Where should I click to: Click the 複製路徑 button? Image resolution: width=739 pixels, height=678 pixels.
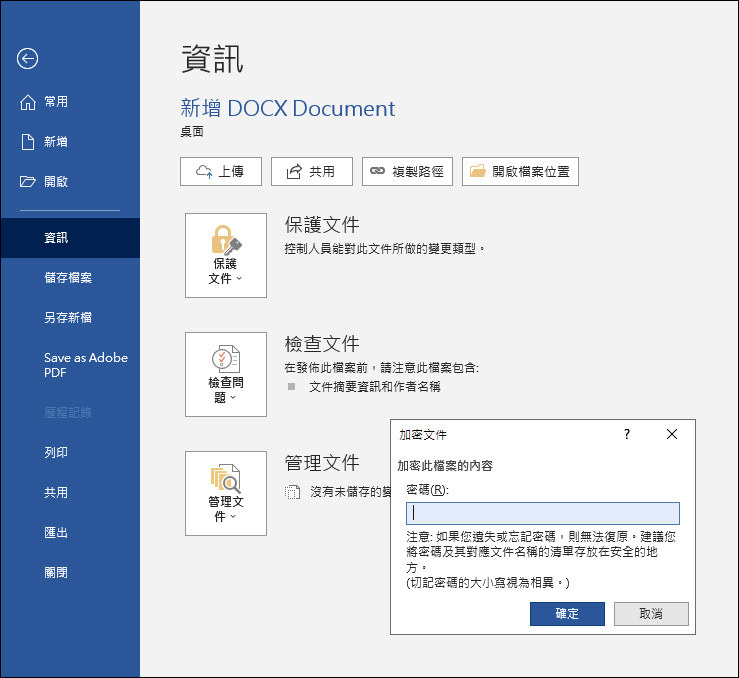point(407,172)
